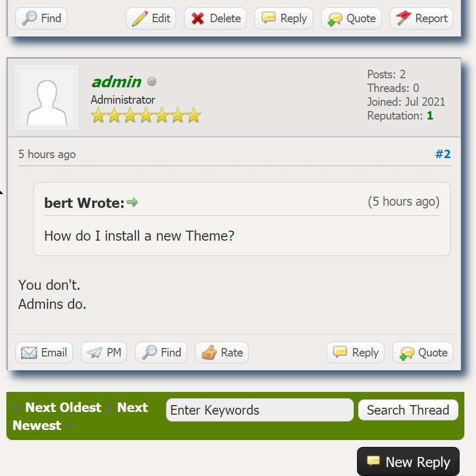Go to Next Oldest thread
This screenshot has width=476, height=476.
click(x=63, y=407)
